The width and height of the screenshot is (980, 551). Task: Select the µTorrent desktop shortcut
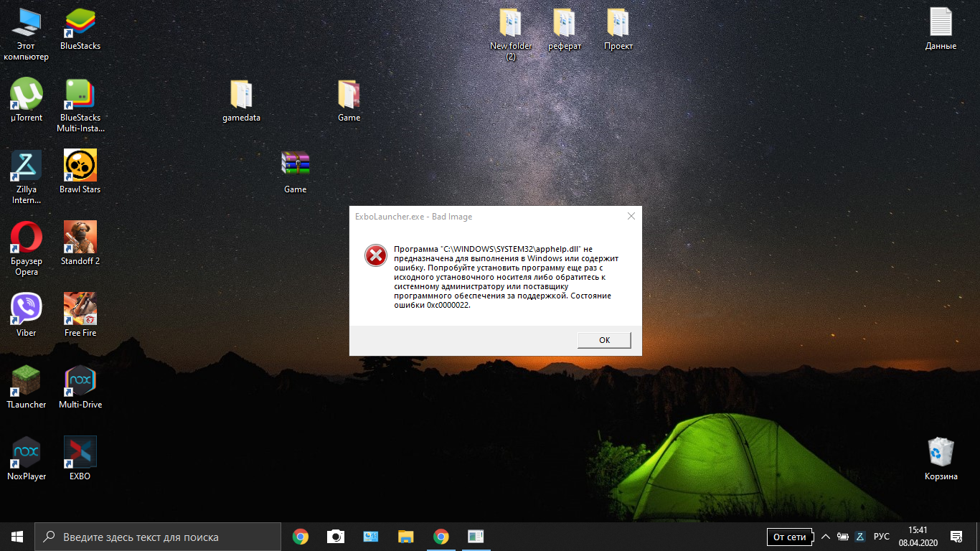[27, 100]
